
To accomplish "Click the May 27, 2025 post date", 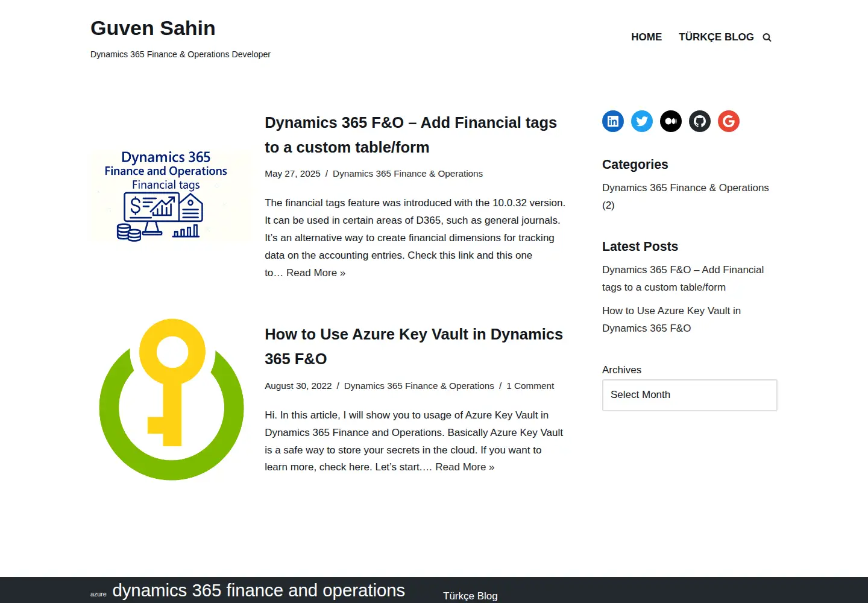I will (x=292, y=174).
